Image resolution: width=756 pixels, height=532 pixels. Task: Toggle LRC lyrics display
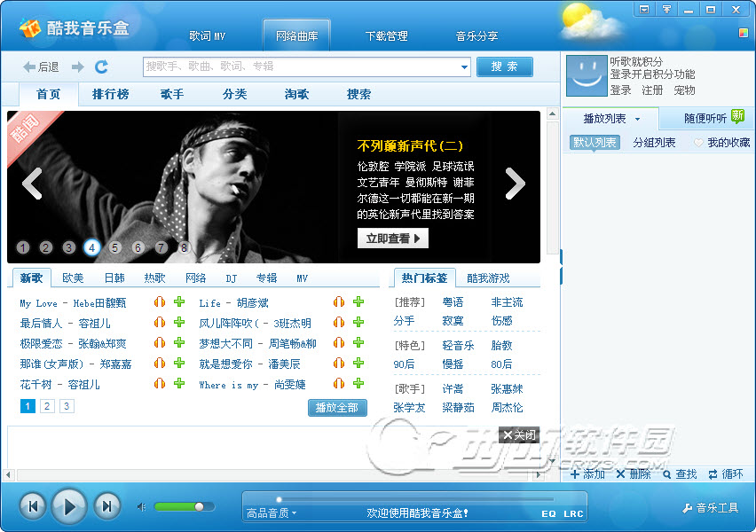click(574, 514)
